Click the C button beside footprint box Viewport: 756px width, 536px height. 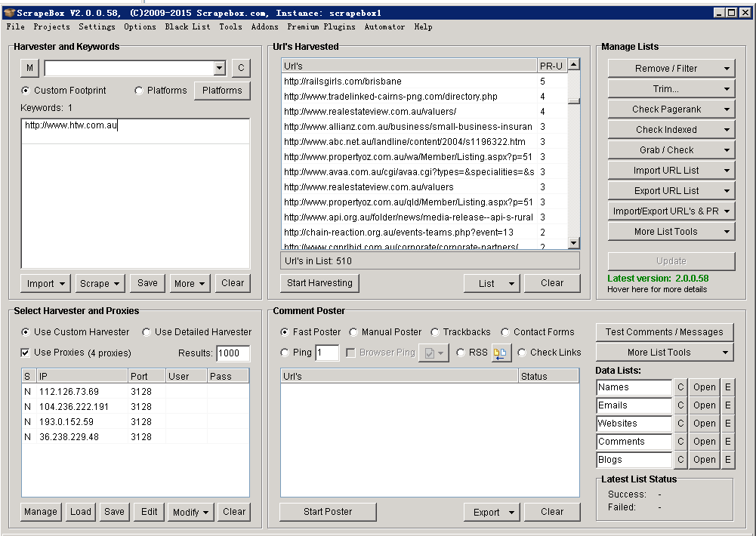tap(241, 68)
